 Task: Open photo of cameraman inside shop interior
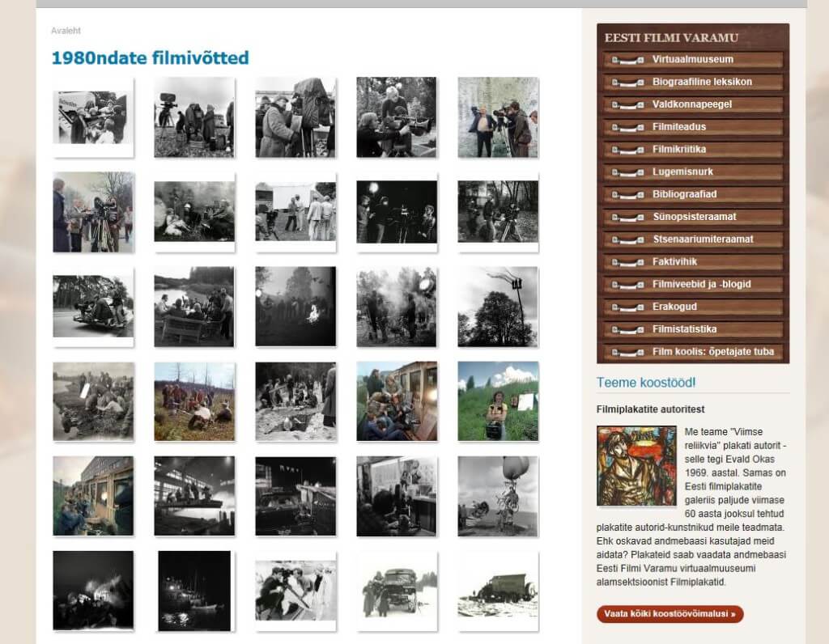(x=397, y=496)
